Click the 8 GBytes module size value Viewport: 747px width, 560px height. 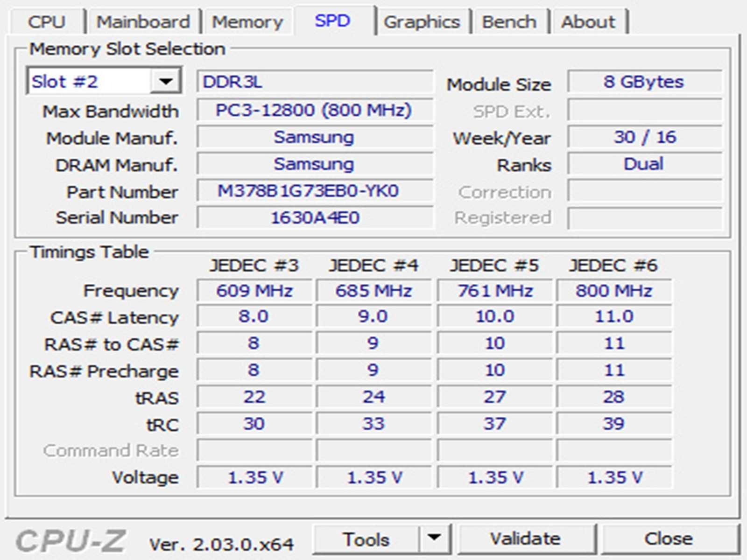pyautogui.click(x=644, y=82)
